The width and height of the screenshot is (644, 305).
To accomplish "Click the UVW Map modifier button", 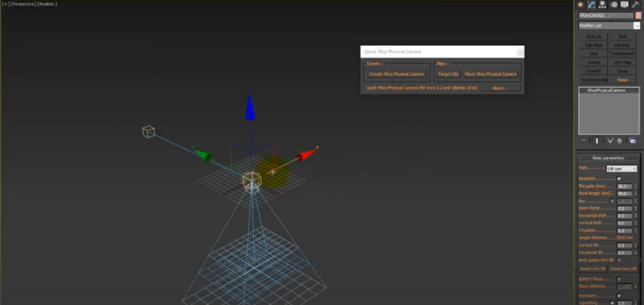I will [622, 62].
